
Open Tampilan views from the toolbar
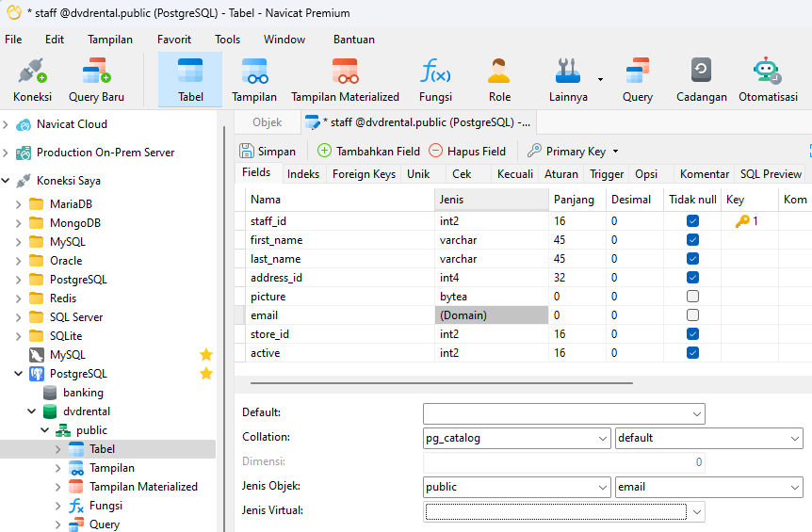[x=254, y=80]
